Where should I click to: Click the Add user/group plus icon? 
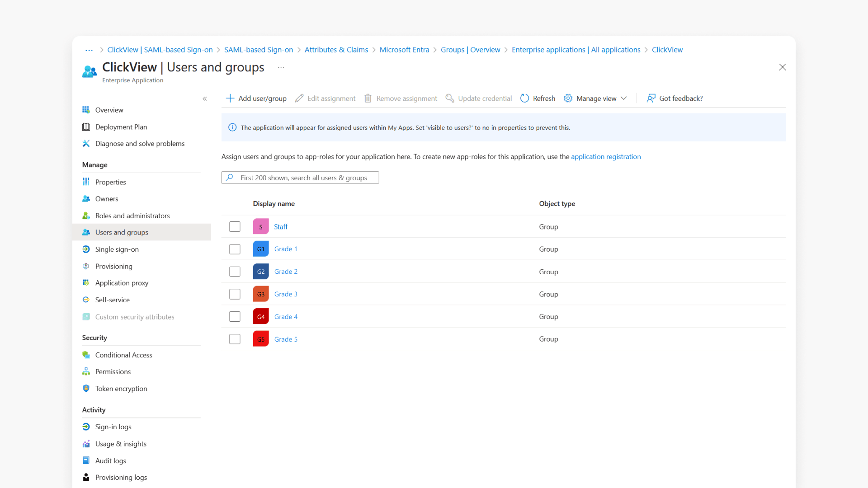[x=230, y=98]
